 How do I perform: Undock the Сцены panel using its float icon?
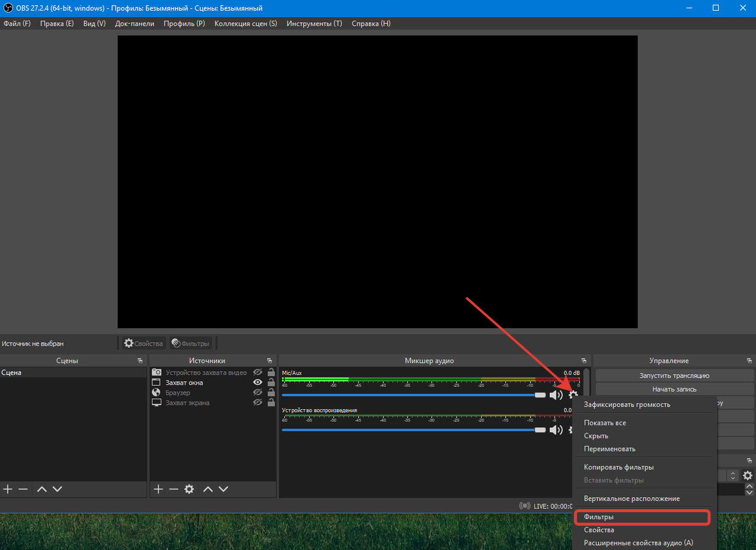coord(140,361)
